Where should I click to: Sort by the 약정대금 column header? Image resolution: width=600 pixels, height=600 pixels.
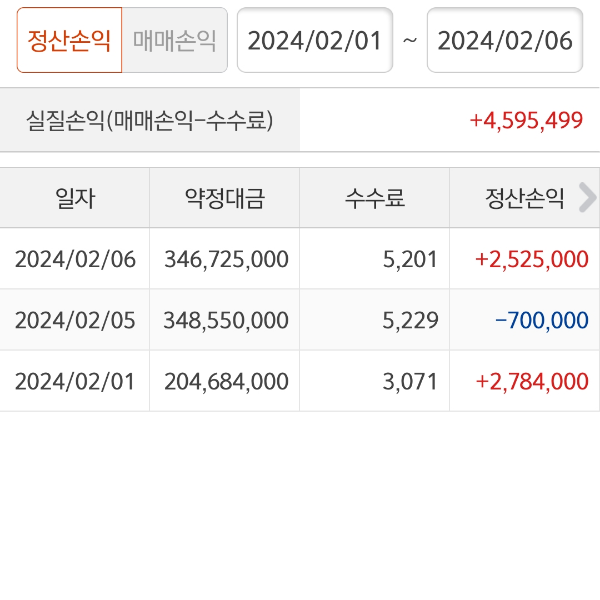225,198
